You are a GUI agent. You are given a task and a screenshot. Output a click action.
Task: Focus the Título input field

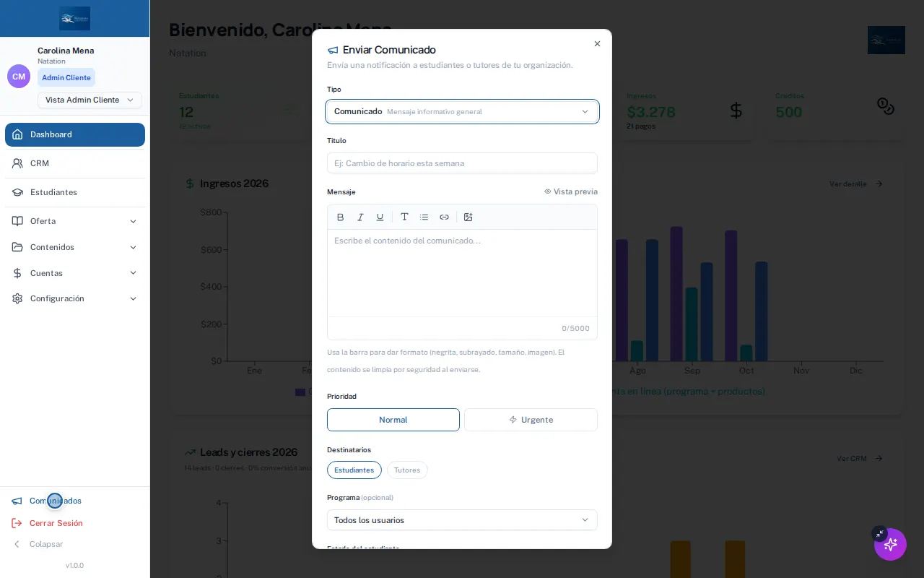(x=462, y=163)
